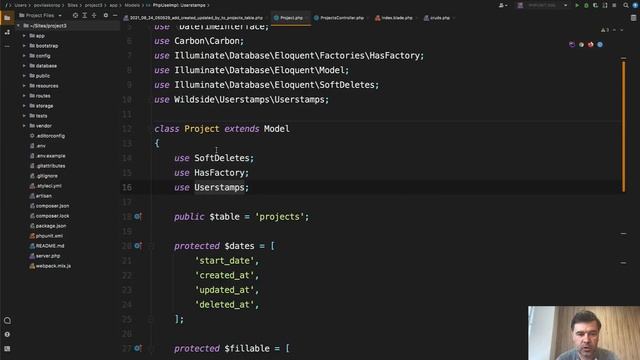Click the bottom-left tool window square icon

7,349
